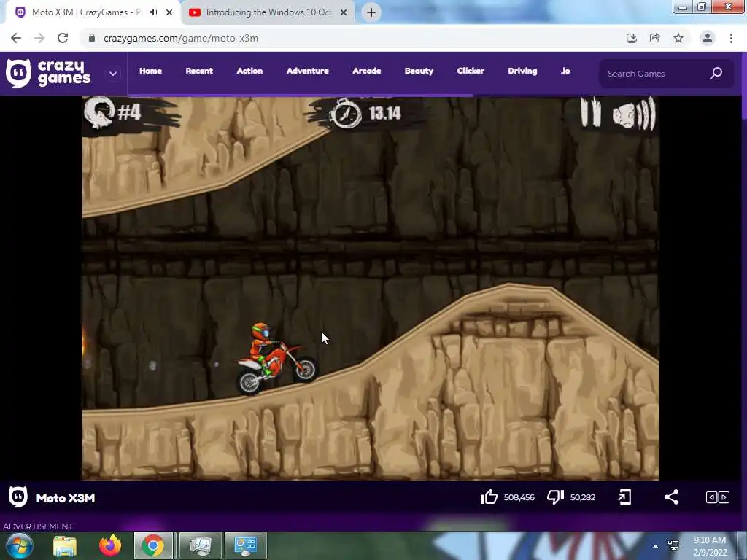747x560 pixels.
Task: Toggle theater mode icon below game
Action: click(718, 497)
